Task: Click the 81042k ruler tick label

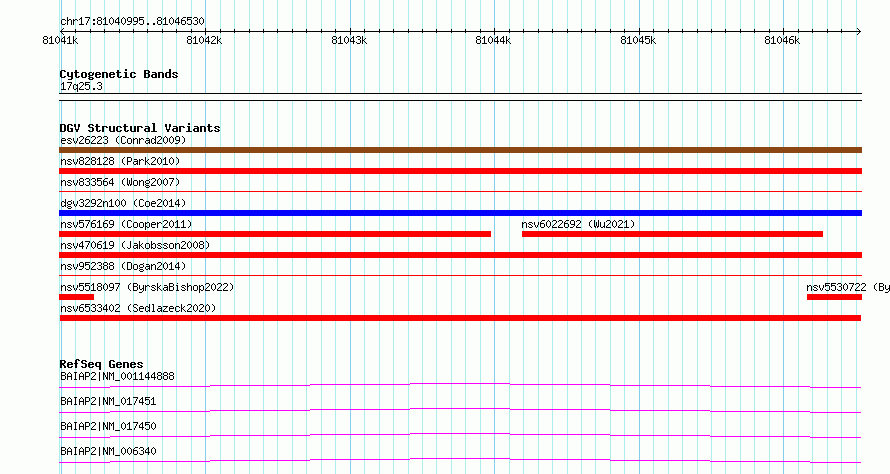Action: tap(204, 40)
